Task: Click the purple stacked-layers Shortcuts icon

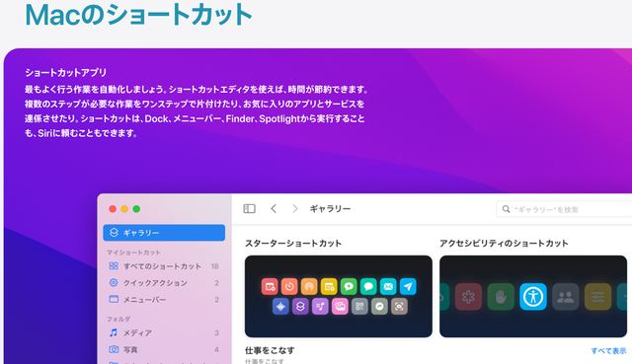Action: click(x=300, y=307)
